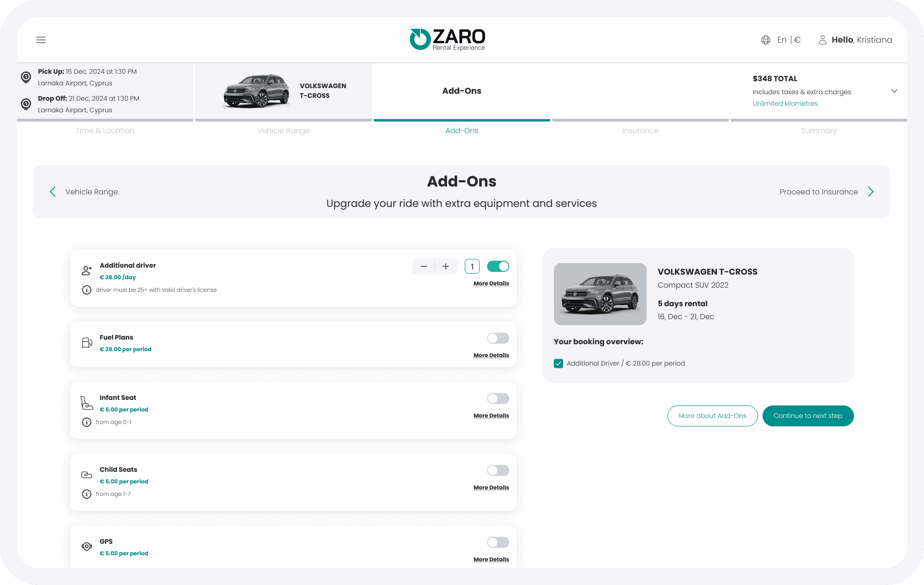Disable the Additional driver toggle
924x585 pixels.
pyautogui.click(x=498, y=266)
